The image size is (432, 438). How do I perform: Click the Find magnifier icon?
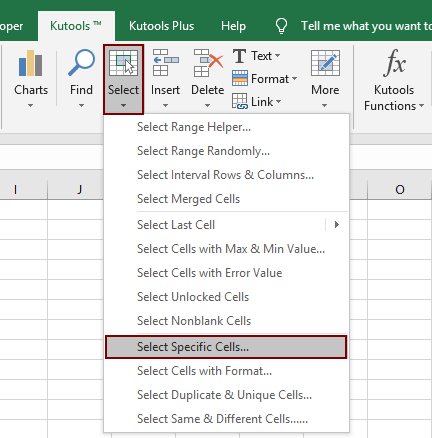81,63
